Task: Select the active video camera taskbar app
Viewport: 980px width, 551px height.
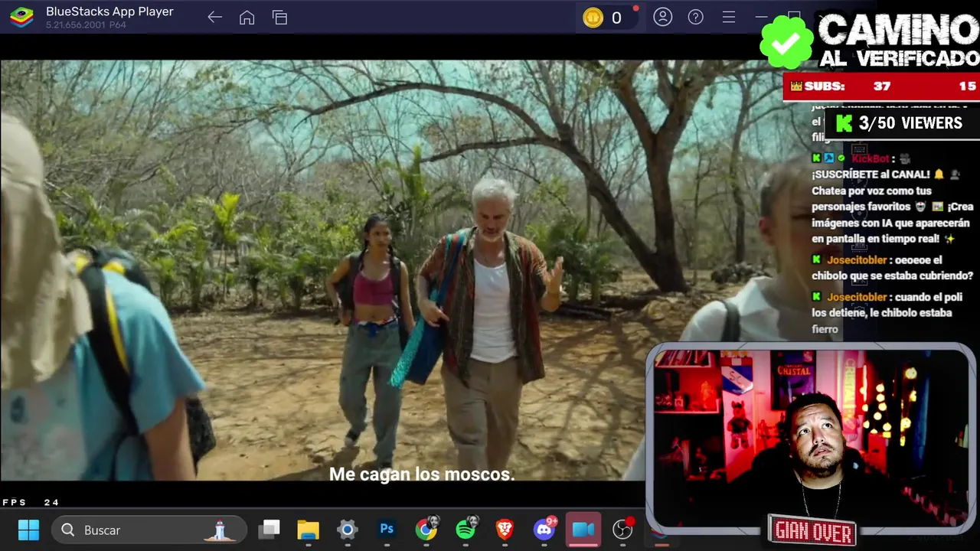Action: [x=583, y=530]
